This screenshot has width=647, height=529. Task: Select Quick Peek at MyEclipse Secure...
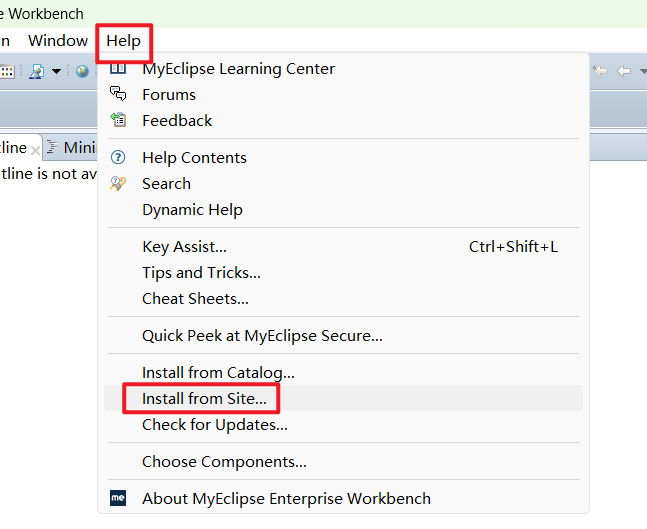(343, 336)
